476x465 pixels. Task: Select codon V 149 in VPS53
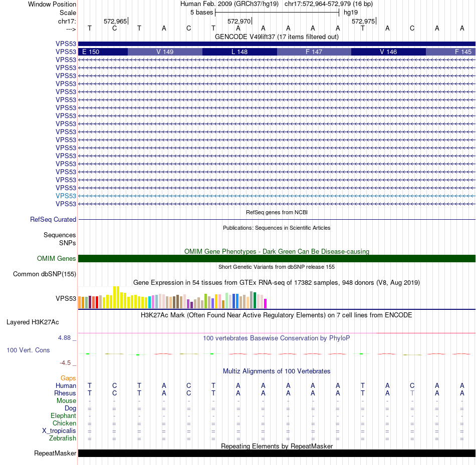(x=165, y=52)
